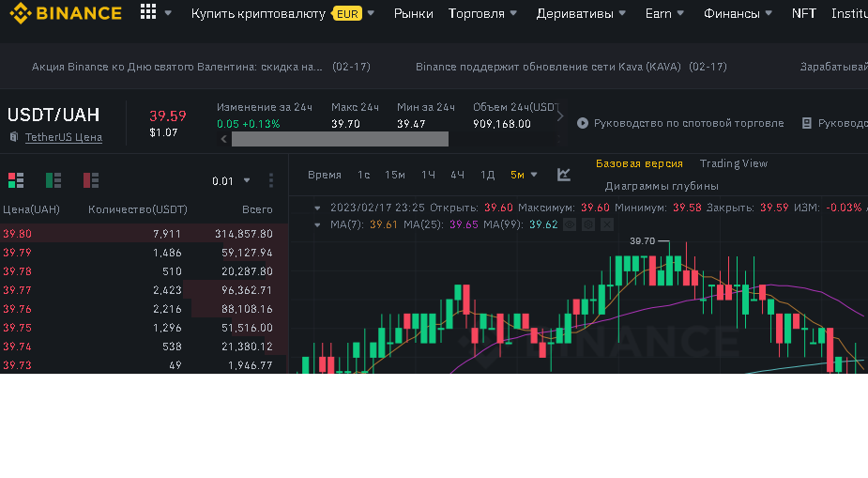Toggle MA indicator visibility eye
Screen dimensions: 868x478
point(570,224)
